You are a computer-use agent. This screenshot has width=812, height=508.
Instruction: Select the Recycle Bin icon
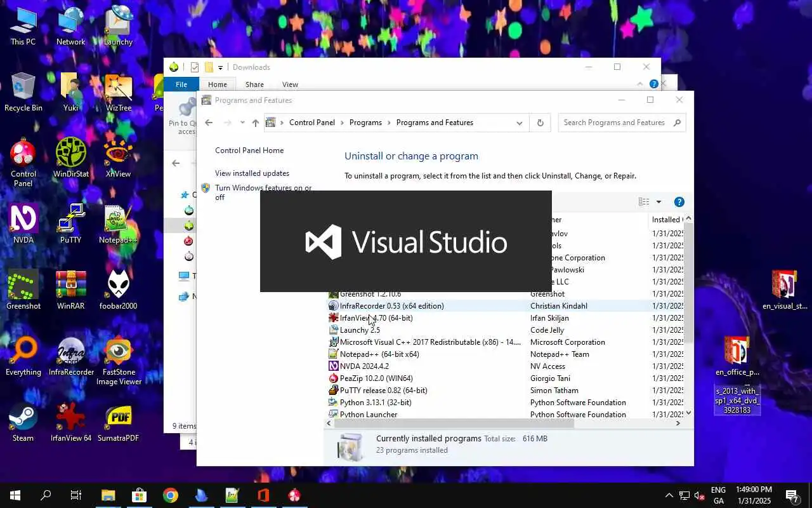point(23,93)
